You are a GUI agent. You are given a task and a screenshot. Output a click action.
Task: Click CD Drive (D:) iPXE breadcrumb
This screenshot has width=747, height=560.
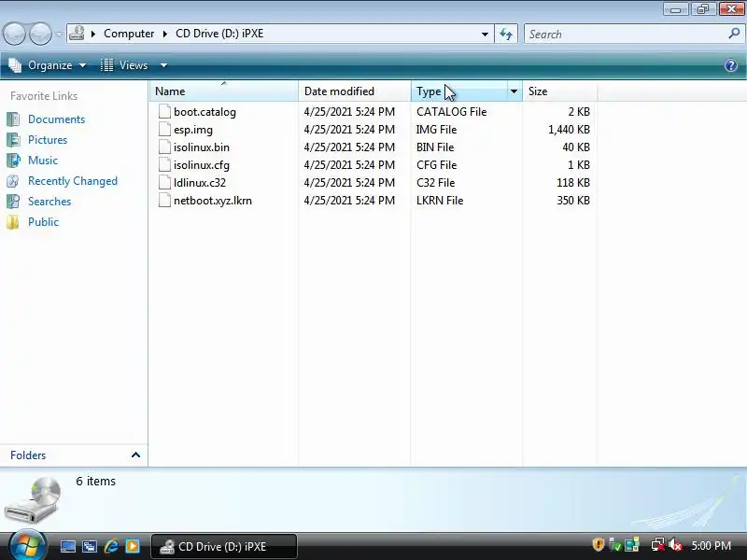coord(219,34)
